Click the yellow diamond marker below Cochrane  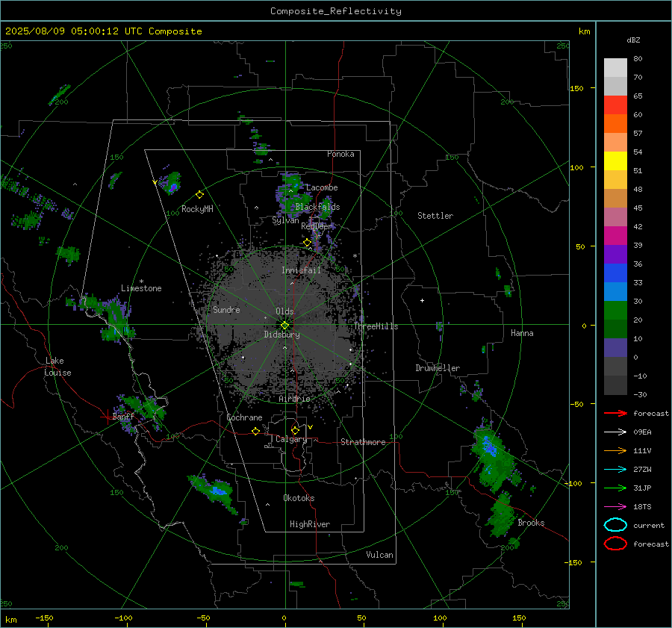(256, 432)
